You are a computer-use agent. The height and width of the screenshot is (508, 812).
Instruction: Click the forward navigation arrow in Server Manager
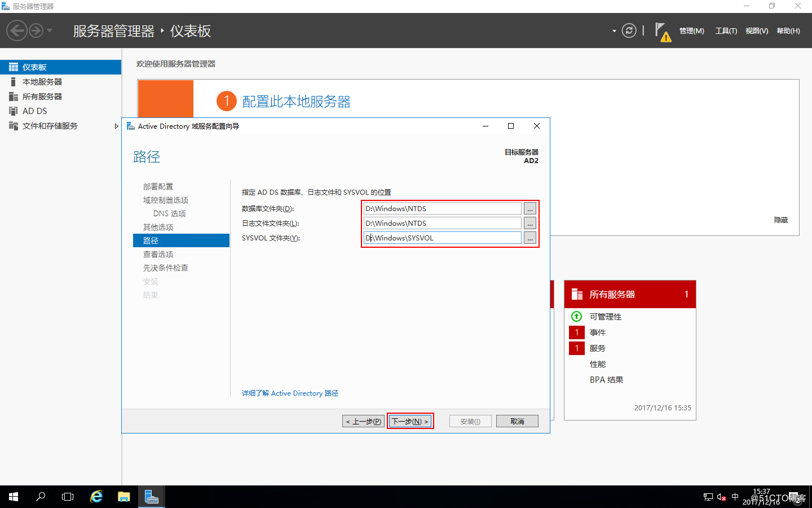click(36, 30)
